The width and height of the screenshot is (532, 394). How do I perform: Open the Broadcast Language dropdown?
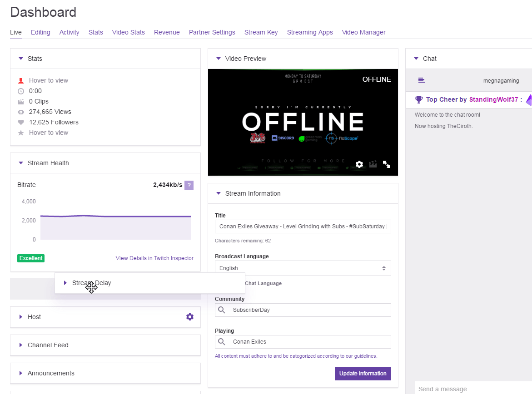point(303,268)
